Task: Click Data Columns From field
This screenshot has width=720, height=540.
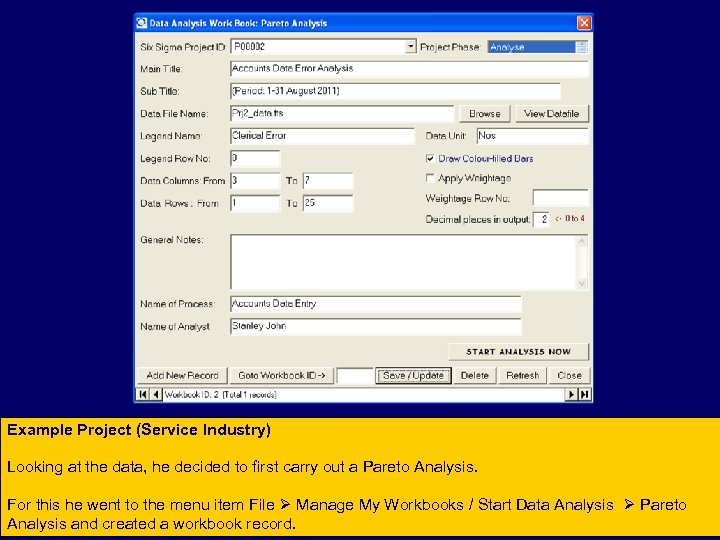Action: click(255, 181)
